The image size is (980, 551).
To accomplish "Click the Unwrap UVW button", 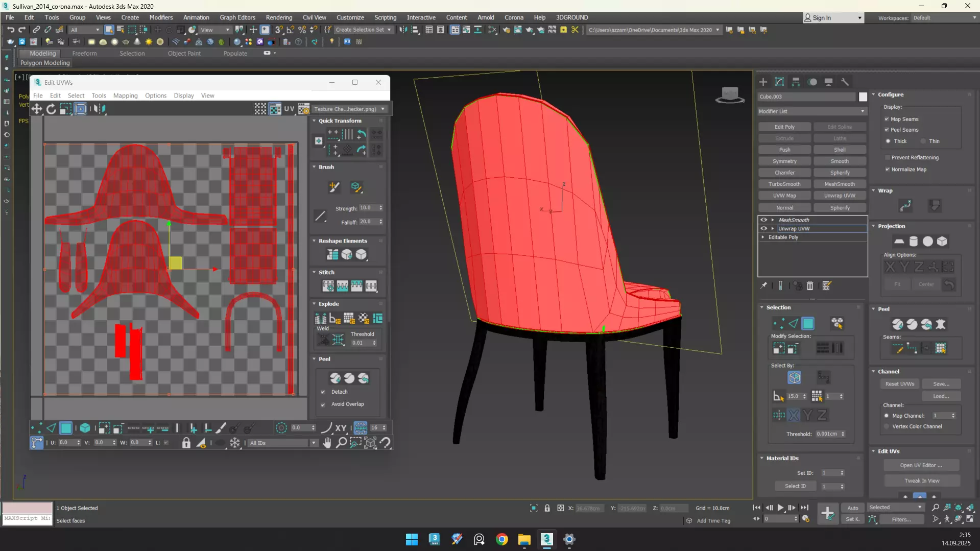I will [x=840, y=196].
